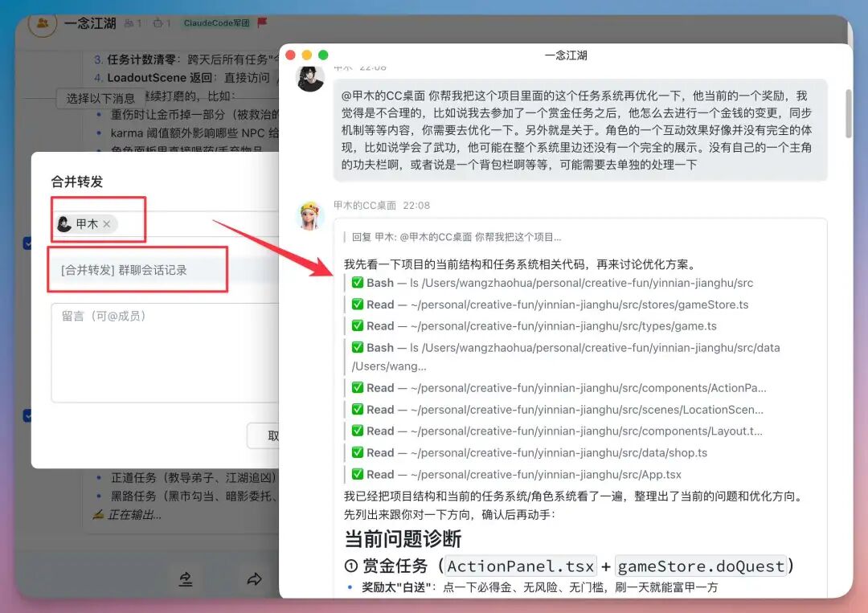The width and height of the screenshot is (868, 613).
Task: Choose the curved-arrow forward icon in bottom bar
Action: click(x=254, y=579)
